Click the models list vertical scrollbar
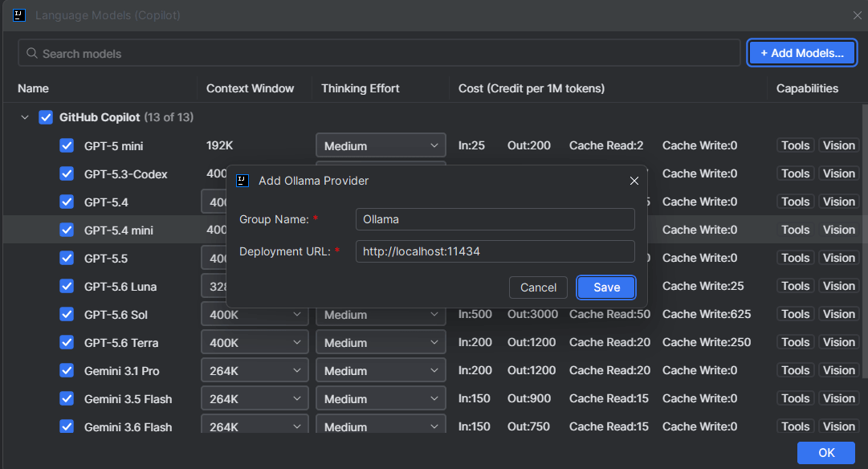 click(865, 241)
